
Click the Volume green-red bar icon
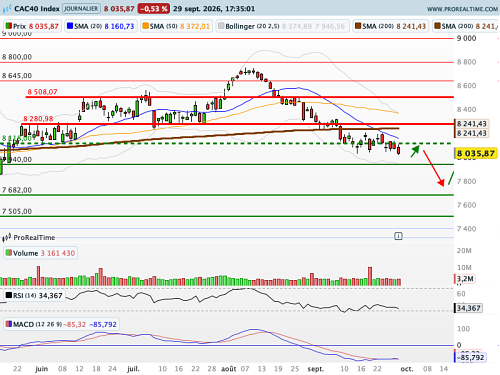[9, 253]
